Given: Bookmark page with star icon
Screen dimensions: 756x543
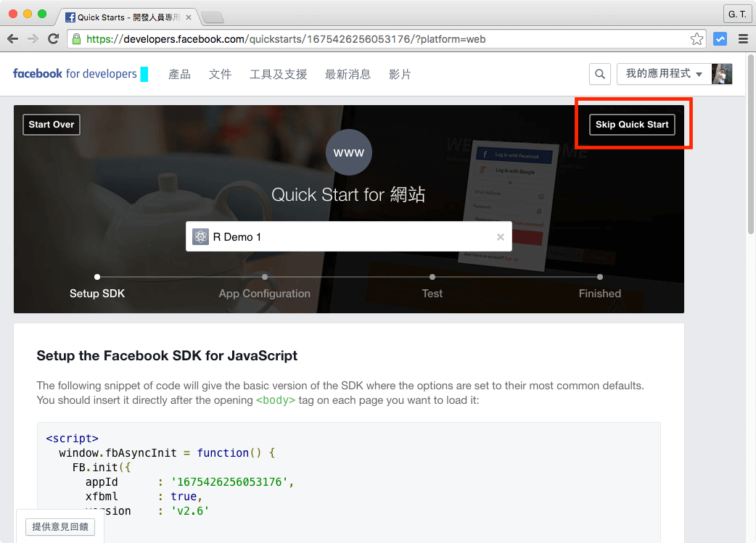Looking at the screenshot, I should 697,39.
